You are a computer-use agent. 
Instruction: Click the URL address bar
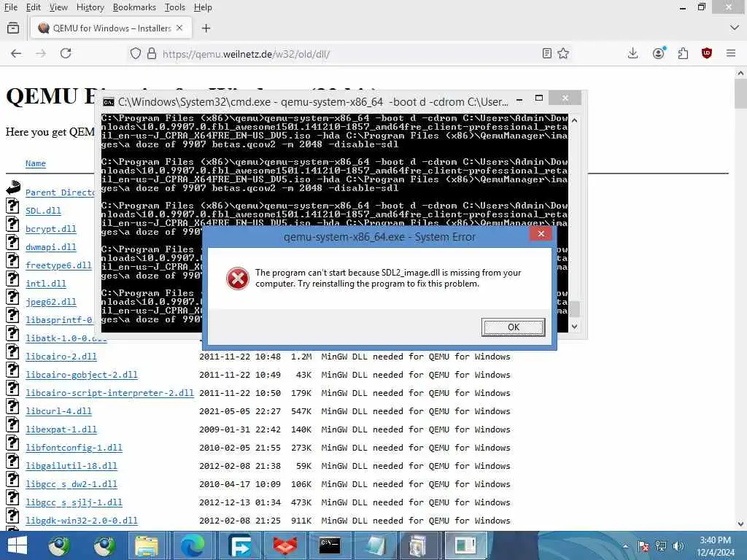(348, 54)
